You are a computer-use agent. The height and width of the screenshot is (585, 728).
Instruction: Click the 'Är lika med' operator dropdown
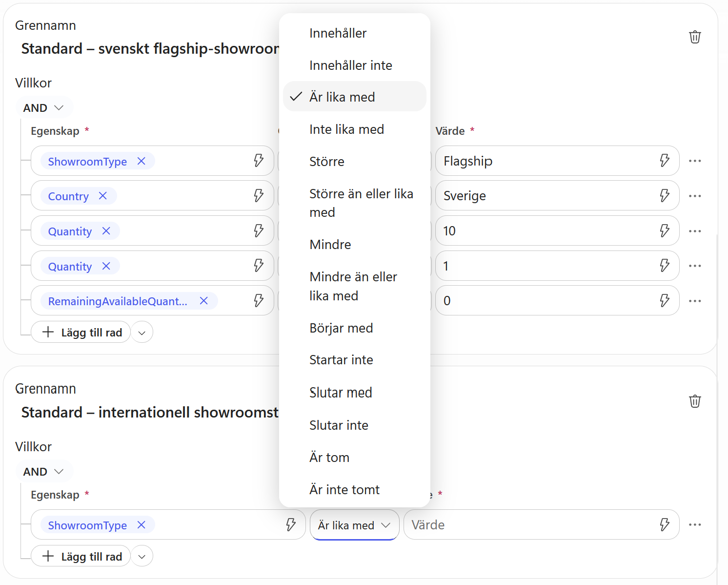(x=355, y=525)
